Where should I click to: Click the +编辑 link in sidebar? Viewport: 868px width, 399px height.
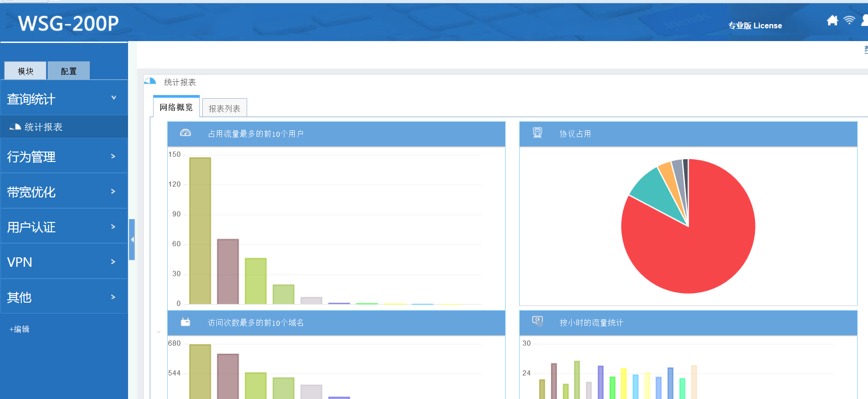pos(19,329)
